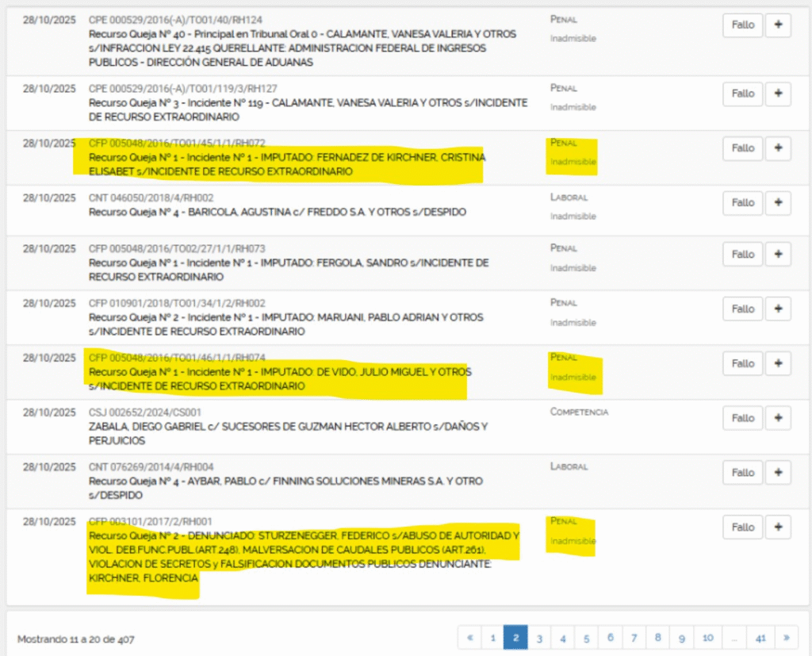The width and height of the screenshot is (812, 656).
Task: Expand plus icon for Fernandez de Kirchner case
Action: (x=777, y=148)
